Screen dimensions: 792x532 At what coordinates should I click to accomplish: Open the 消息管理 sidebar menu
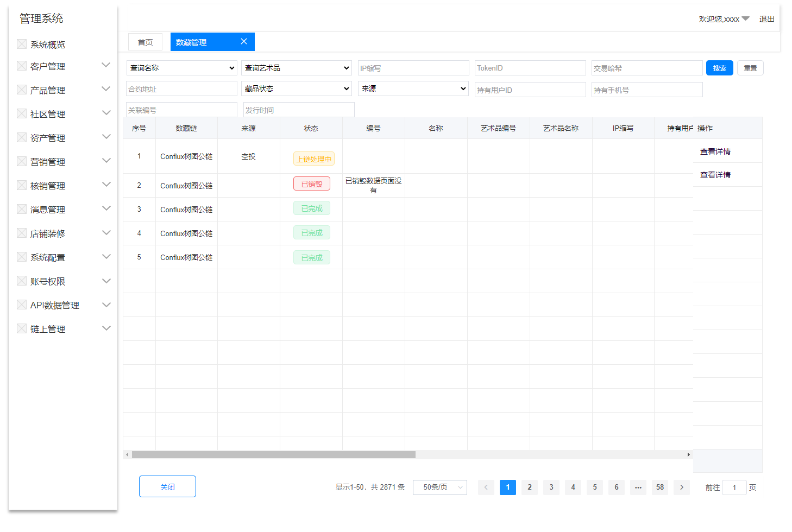coord(48,210)
